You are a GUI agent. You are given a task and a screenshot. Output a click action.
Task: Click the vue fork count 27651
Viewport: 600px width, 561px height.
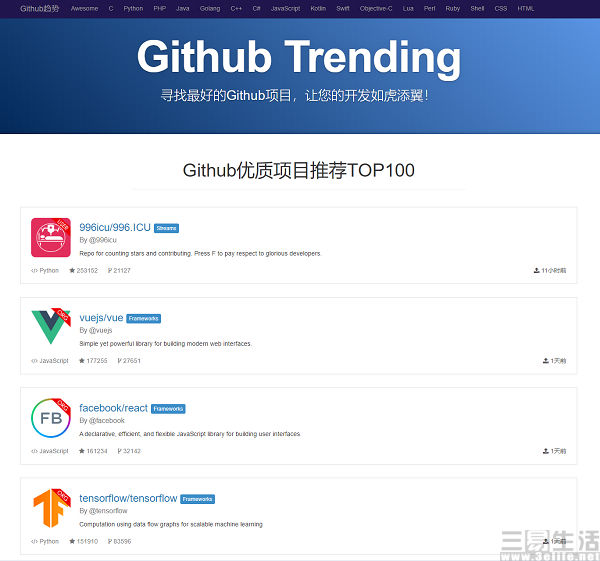click(x=132, y=361)
